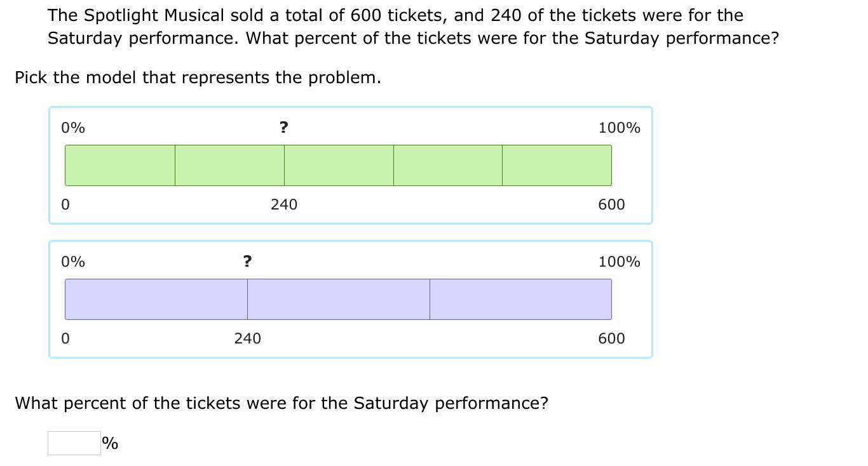Click the 600 label under the purple bar
868x466 pixels.
click(611, 338)
